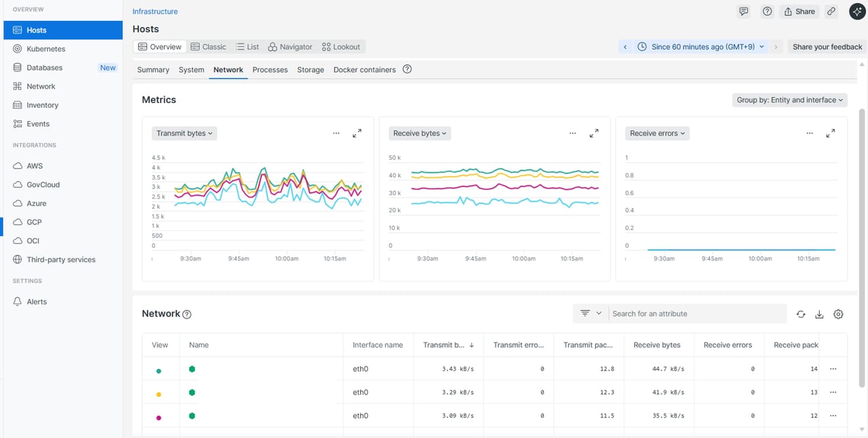This screenshot has height=438, width=868.
Task: Click the Share button
Action: coord(800,12)
